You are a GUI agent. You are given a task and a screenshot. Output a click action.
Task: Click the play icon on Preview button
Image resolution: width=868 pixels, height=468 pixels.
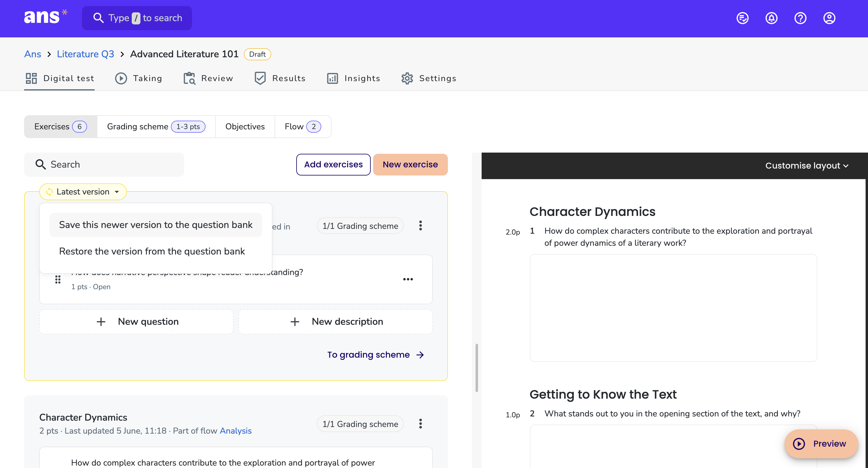[x=799, y=444]
